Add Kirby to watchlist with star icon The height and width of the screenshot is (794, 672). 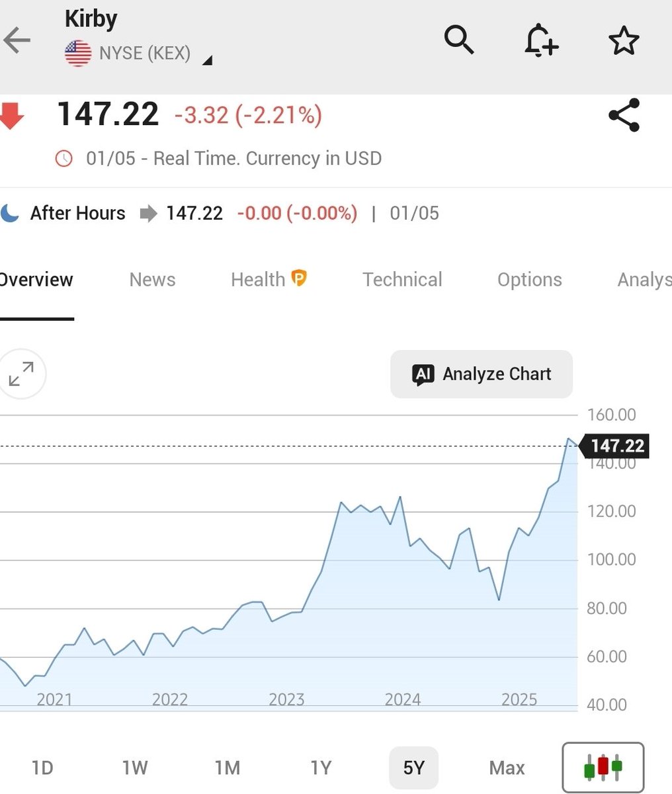[624, 41]
